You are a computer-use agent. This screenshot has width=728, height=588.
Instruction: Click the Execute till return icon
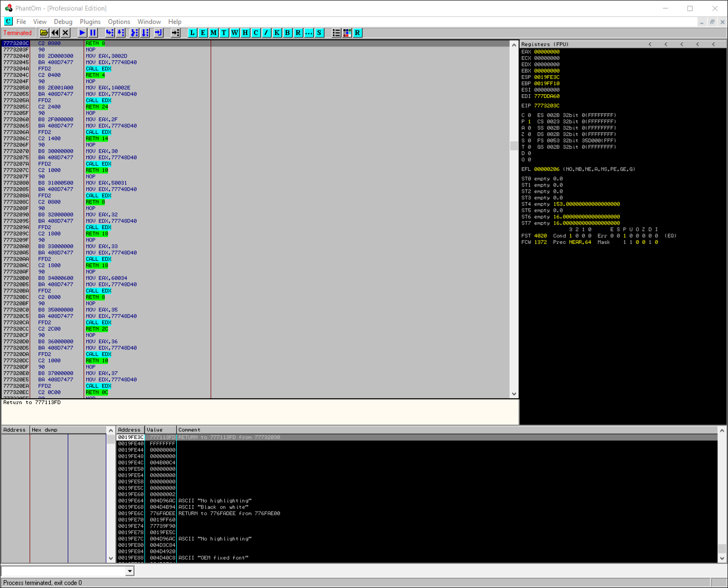(x=158, y=33)
